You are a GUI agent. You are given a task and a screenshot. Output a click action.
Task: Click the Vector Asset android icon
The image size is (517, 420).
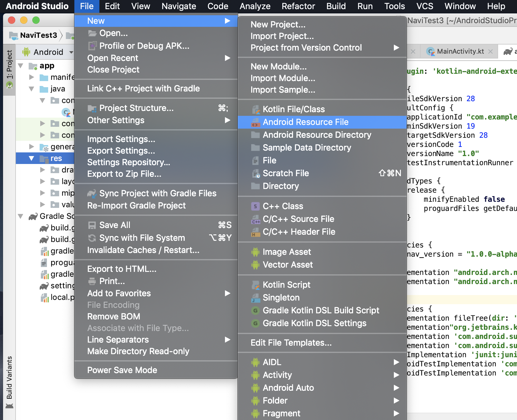pyautogui.click(x=255, y=265)
